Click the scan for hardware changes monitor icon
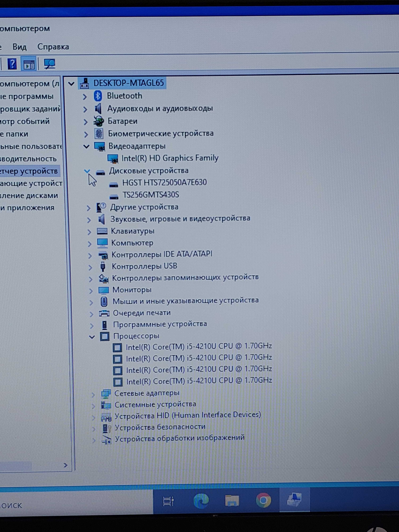The height and width of the screenshot is (532, 399). click(50, 64)
